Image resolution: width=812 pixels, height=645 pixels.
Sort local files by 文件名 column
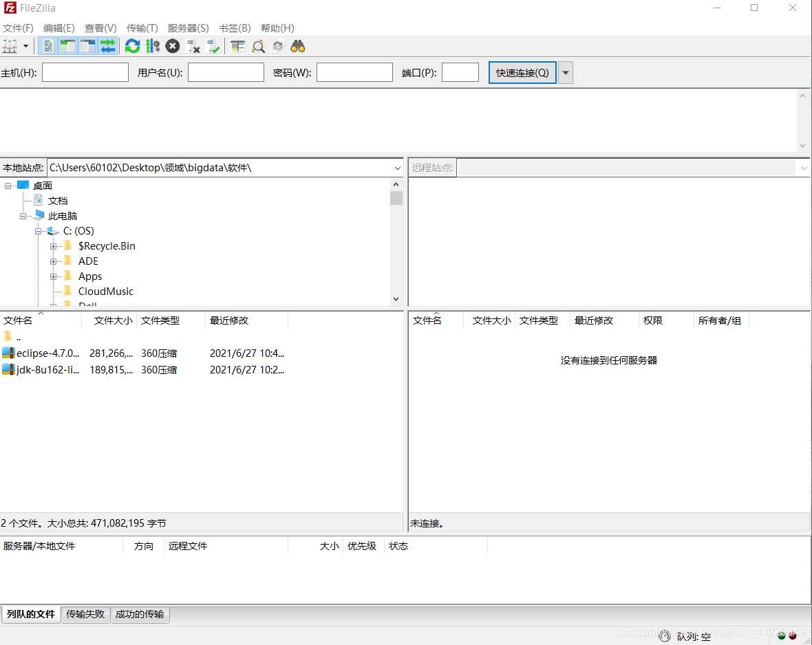[41, 320]
